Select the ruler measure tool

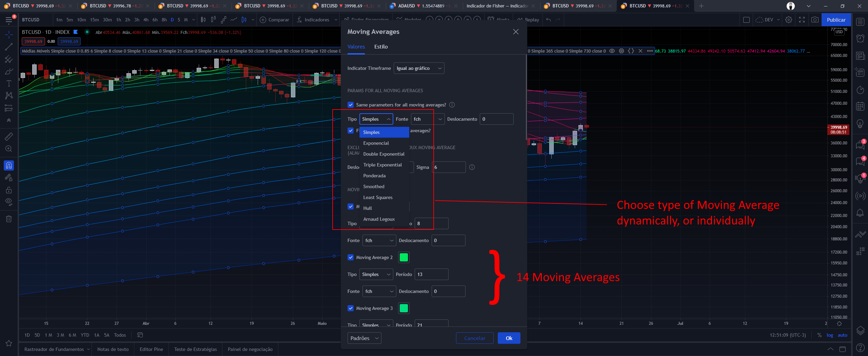9,136
